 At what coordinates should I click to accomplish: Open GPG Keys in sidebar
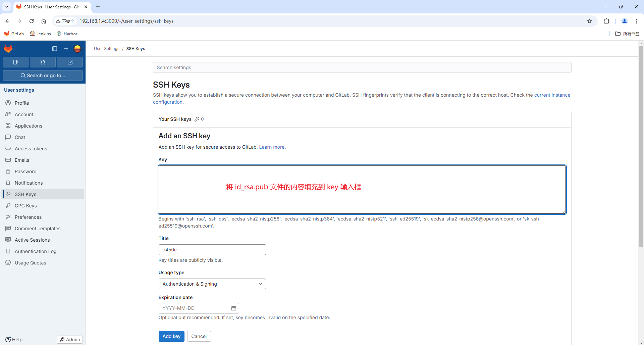click(26, 206)
